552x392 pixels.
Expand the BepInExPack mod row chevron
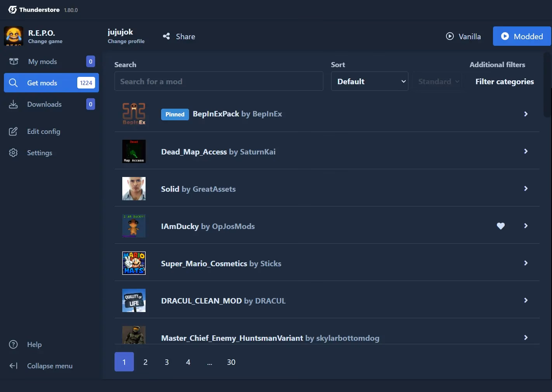coord(526,114)
